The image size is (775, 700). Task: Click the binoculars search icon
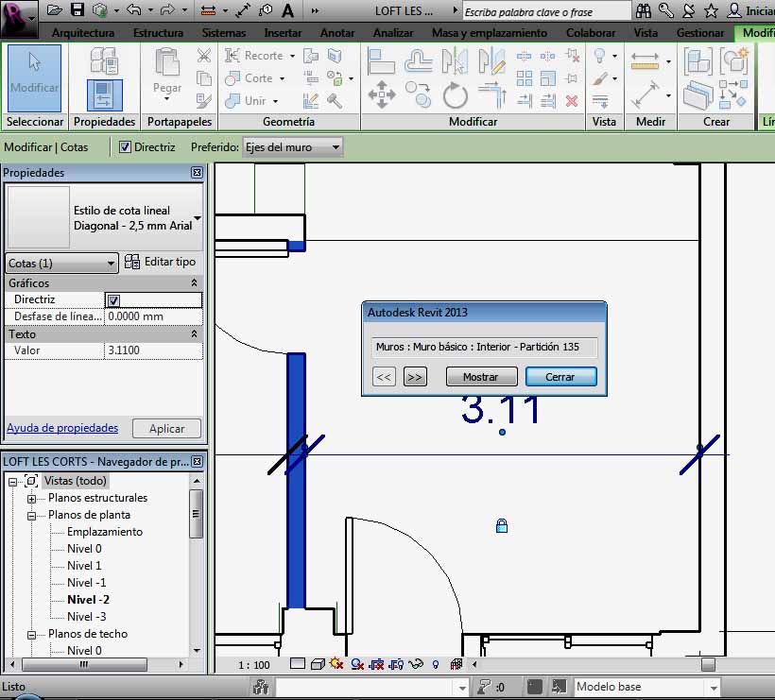pyautogui.click(x=644, y=10)
